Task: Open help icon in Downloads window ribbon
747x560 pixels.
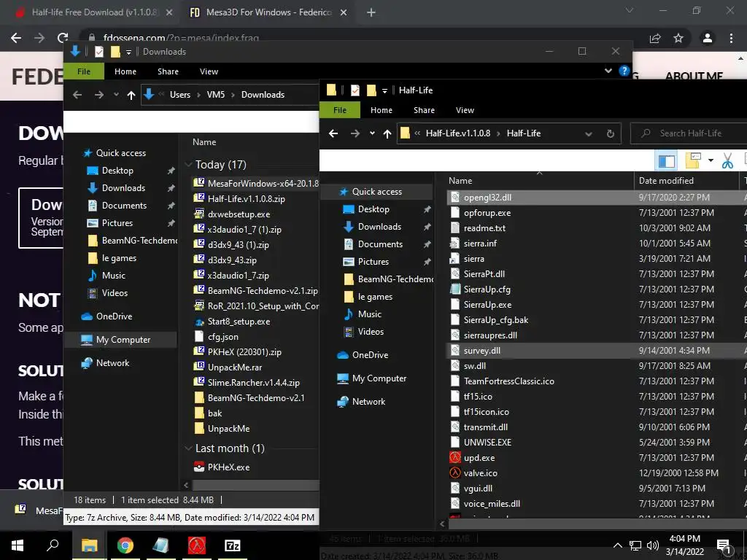Action: (624, 71)
